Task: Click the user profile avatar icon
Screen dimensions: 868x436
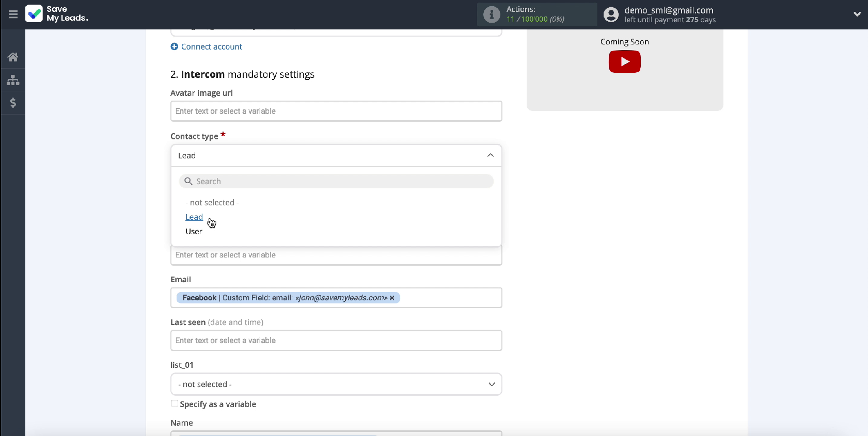Action: (611, 14)
